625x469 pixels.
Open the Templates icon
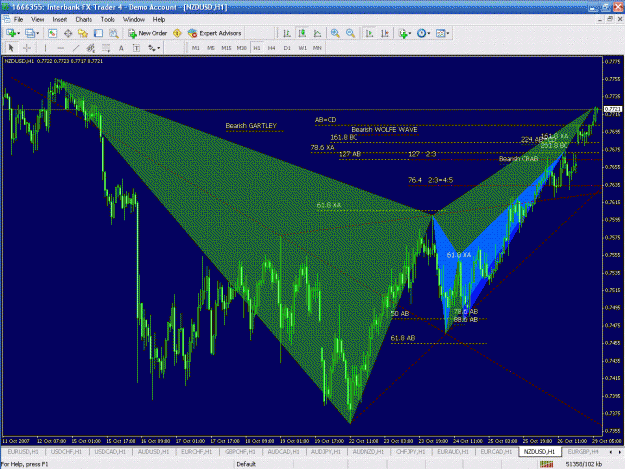[x=440, y=33]
